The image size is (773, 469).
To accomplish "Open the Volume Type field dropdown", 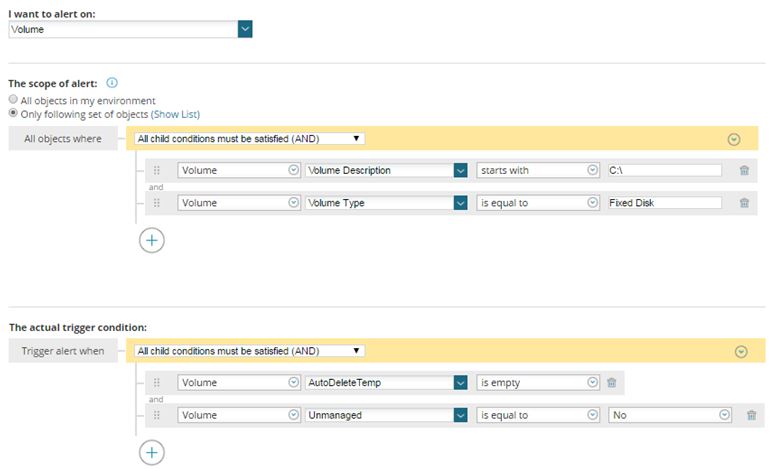I will (x=386, y=203).
